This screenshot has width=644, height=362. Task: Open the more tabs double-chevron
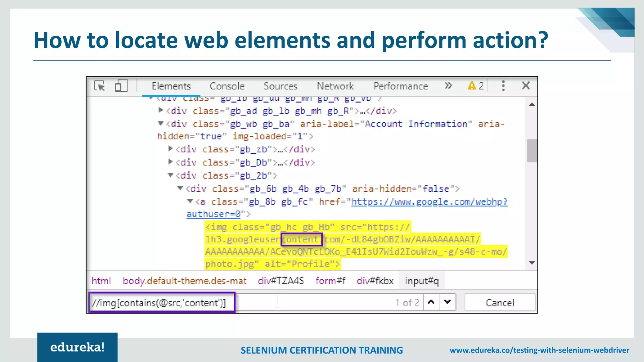point(448,85)
